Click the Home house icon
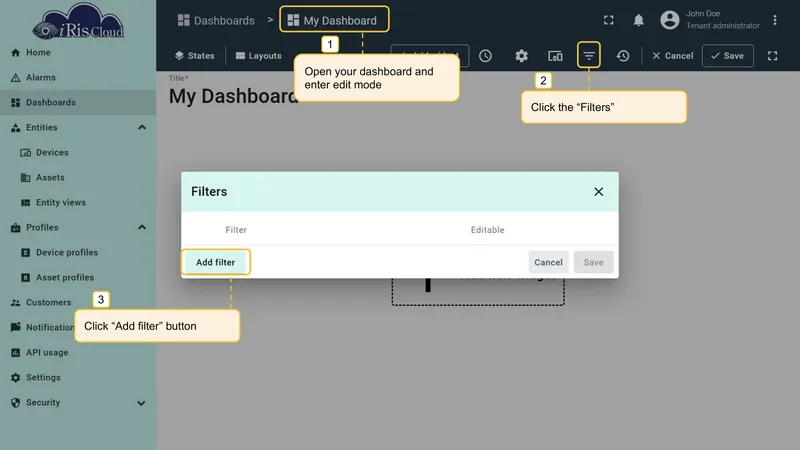Viewport: 800px width, 450px height. [x=15, y=53]
